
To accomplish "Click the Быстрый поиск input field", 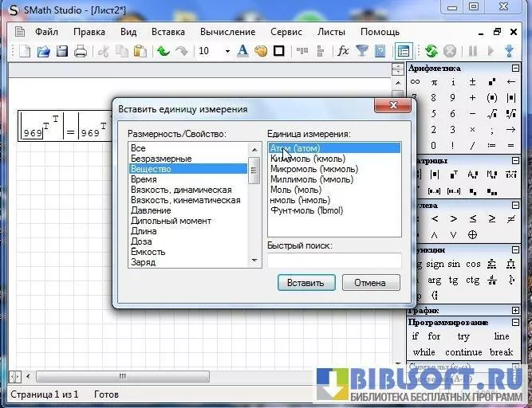I will click(x=333, y=260).
